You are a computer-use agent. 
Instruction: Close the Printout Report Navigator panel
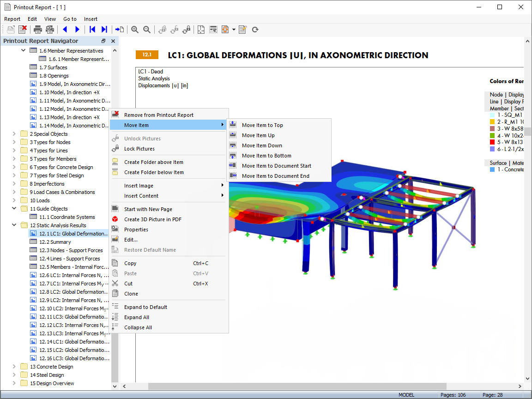click(113, 41)
